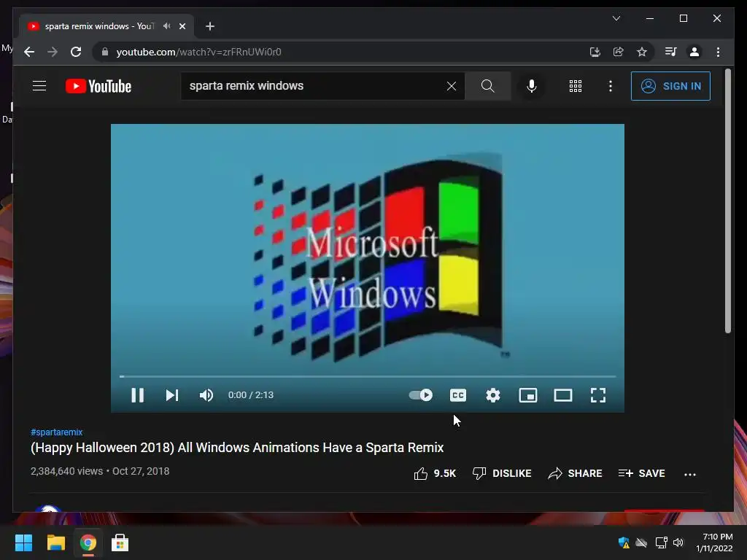Viewport: 747px width, 560px height.
Task: Skip to the next video
Action: tap(172, 394)
